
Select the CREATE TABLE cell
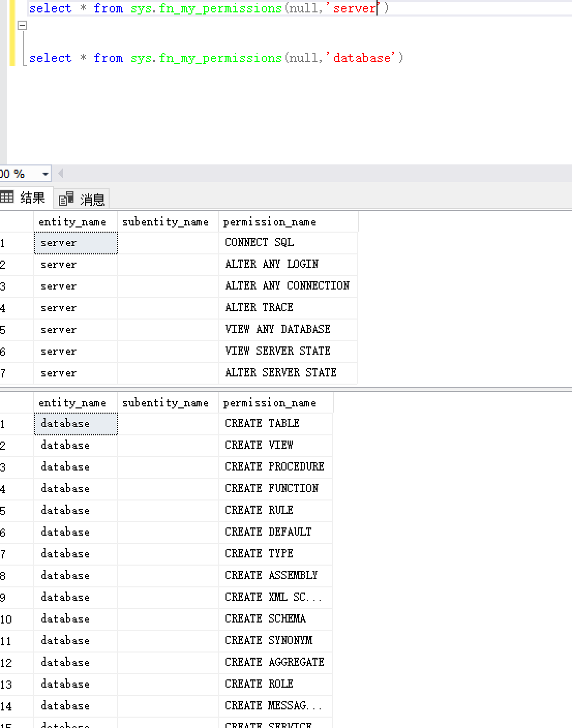[x=276, y=423]
